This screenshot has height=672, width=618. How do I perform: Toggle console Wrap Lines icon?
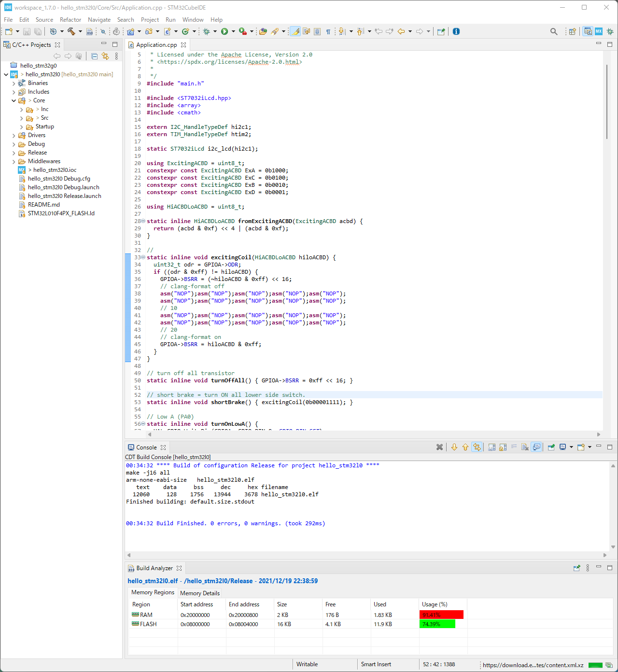[x=514, y=447]
